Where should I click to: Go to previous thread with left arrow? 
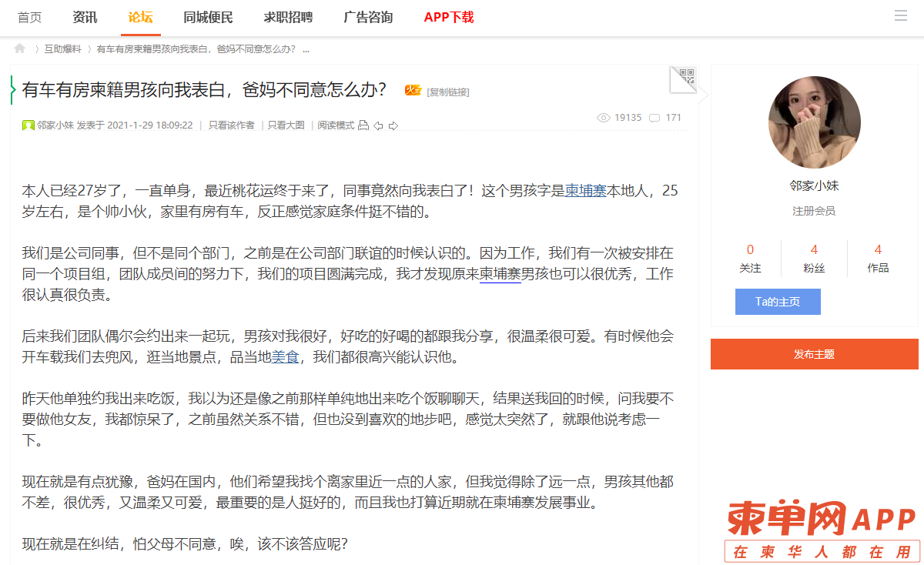point(378,125)
